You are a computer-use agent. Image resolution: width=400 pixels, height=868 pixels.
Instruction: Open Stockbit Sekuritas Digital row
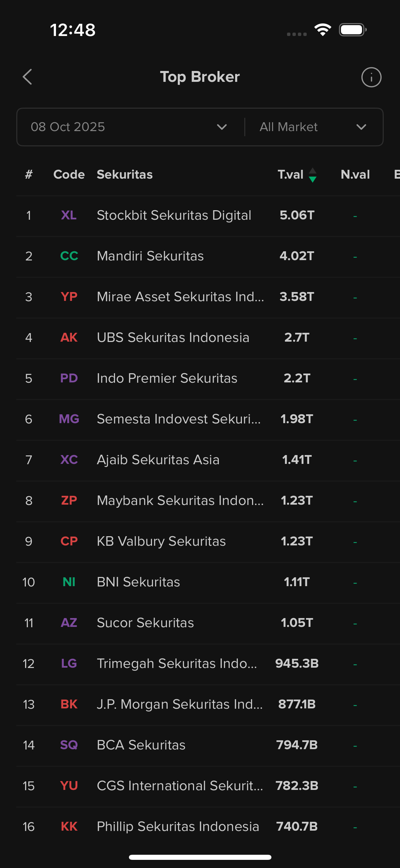(x=174, y=215)
